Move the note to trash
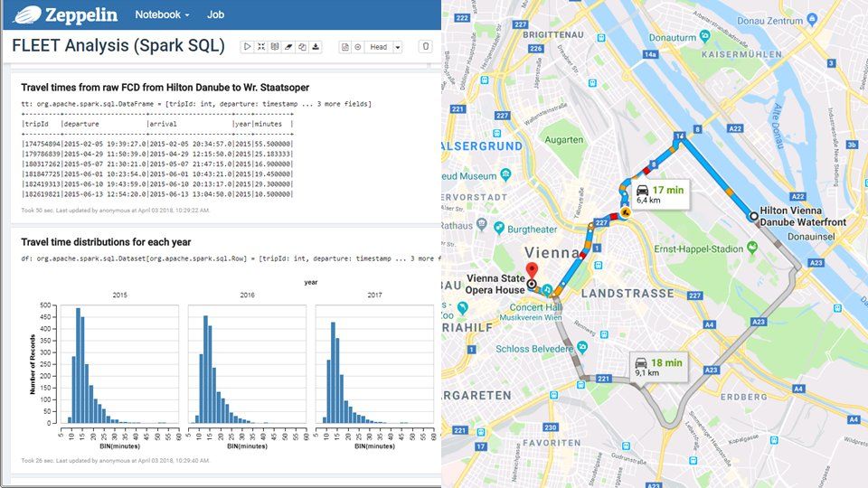 click(x=426, y=46)
